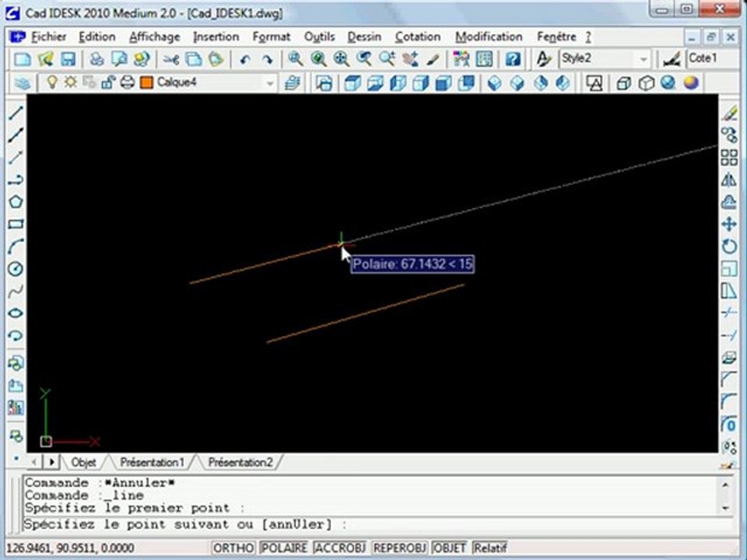Click the Print icon in toolbar
747x560 pixels.
[96, 59]
